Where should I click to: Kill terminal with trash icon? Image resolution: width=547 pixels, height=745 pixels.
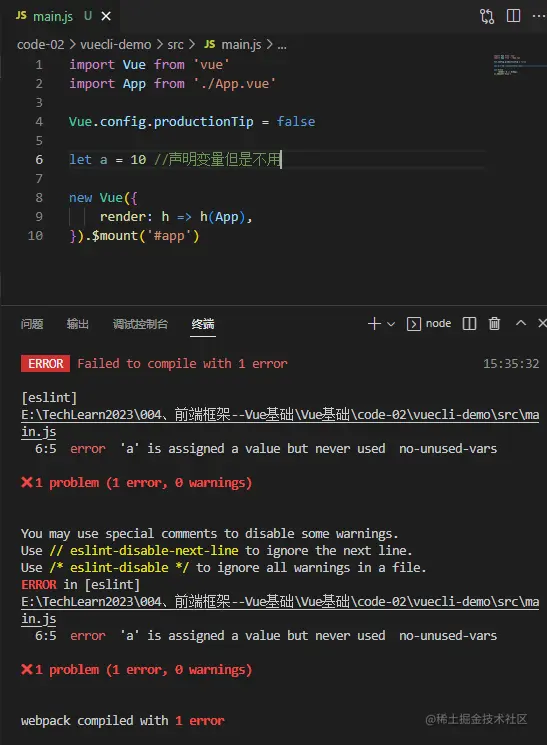(x=494, y=324)
